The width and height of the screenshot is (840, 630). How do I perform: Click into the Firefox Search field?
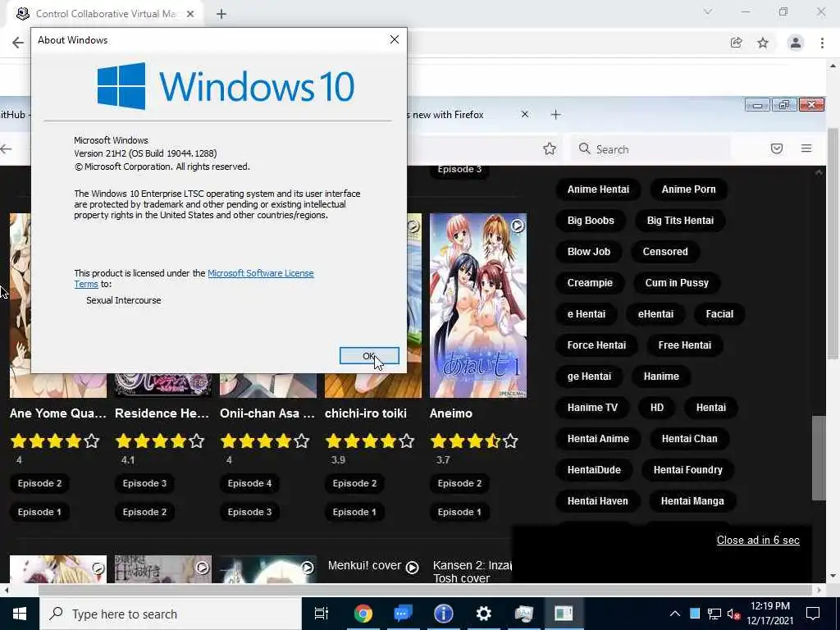pyautogui.click(x=651, y=149)
